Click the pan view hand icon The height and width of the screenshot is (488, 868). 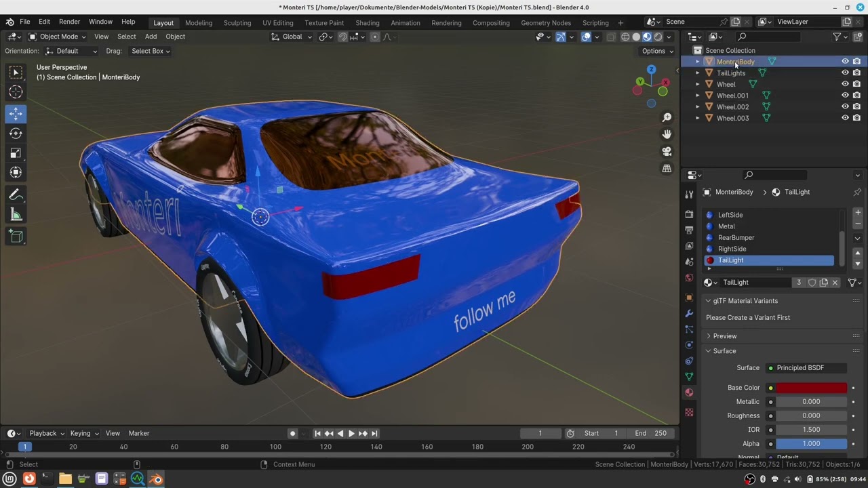667,134
